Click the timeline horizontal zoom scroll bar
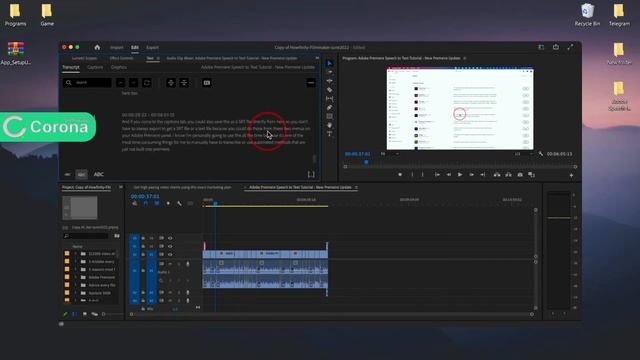640x360 pixels. click(x=331, y=314)
